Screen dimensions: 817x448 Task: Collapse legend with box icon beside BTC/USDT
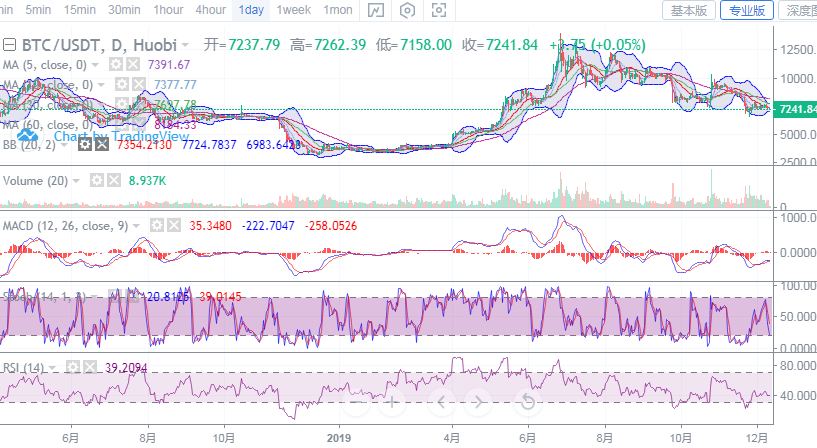coord(9,45)
